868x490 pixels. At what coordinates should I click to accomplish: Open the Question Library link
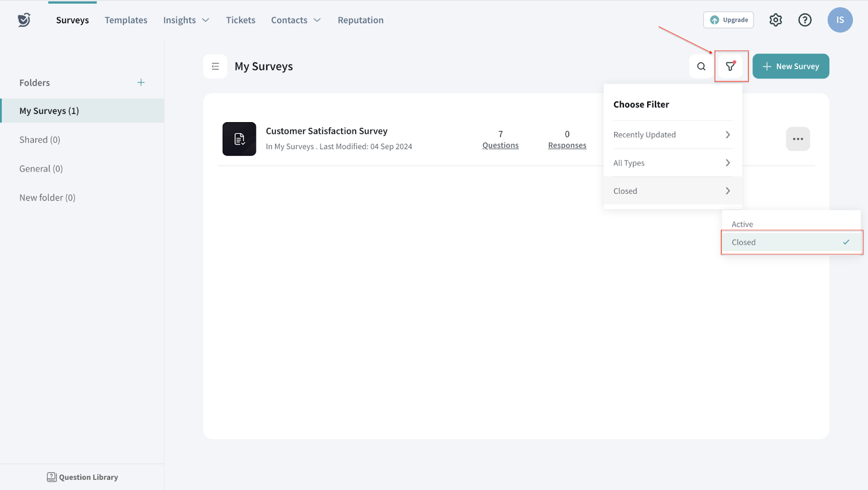coord(82,477)
